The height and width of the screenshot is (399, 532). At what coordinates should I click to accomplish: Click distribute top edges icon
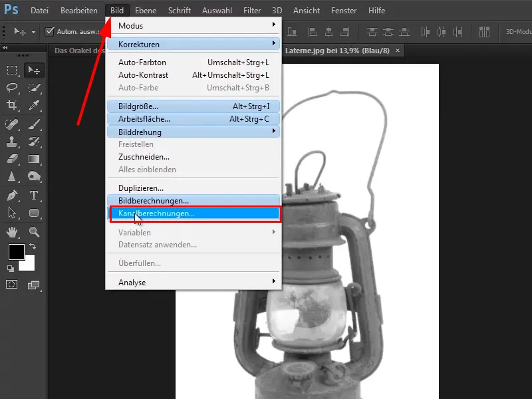click(372, 32)
